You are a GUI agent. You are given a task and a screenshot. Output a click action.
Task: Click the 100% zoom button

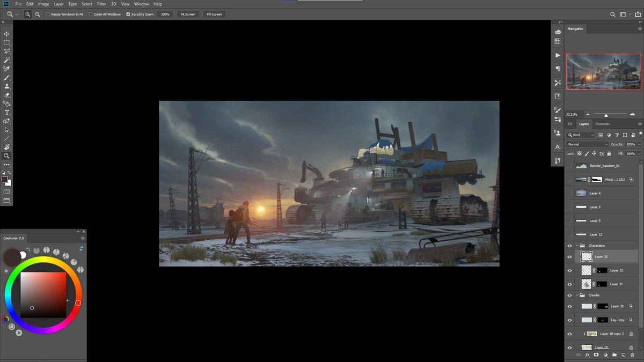[165, 14]
